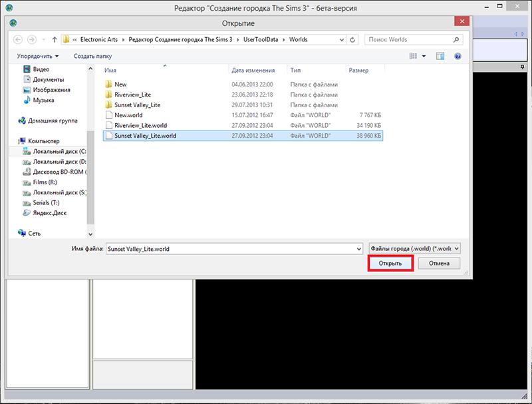Click the Отмена button

[x=439, y=263]
